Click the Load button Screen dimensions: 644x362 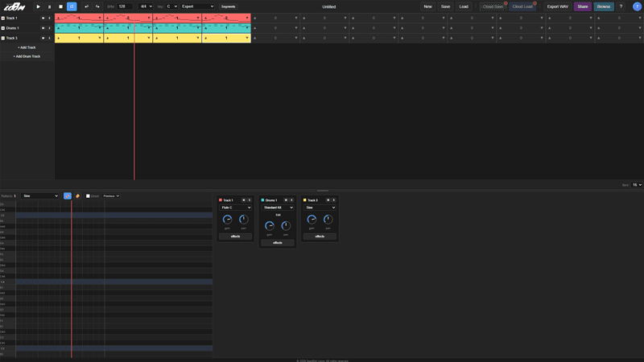click(464, 6)
